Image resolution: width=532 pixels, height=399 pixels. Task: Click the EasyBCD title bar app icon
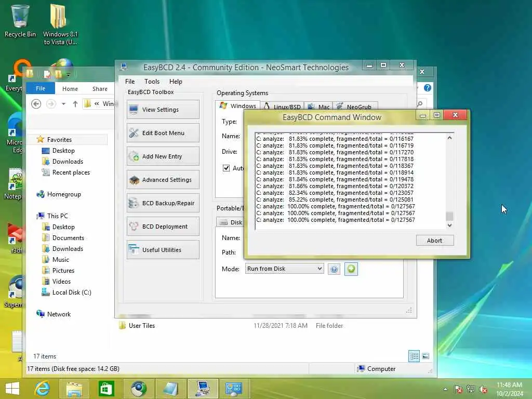click(x=124, y=67)
